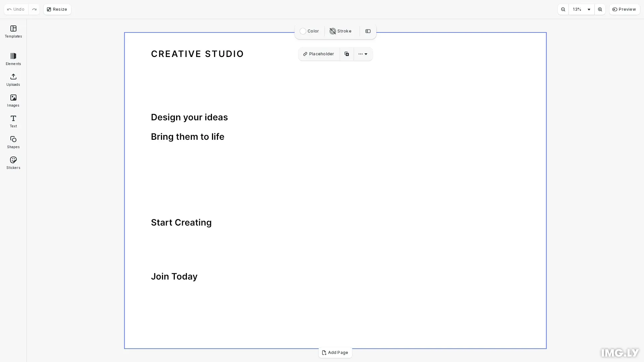Viewport: 644px width, 362px height.
Task: Click the Add Page button
Action: [x=335, y=353]
